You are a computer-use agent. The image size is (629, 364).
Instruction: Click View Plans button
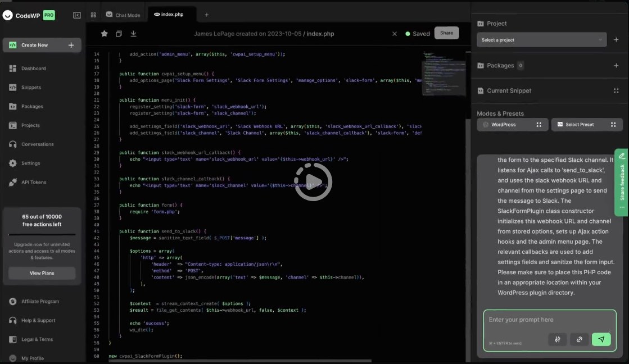(42, 273)
